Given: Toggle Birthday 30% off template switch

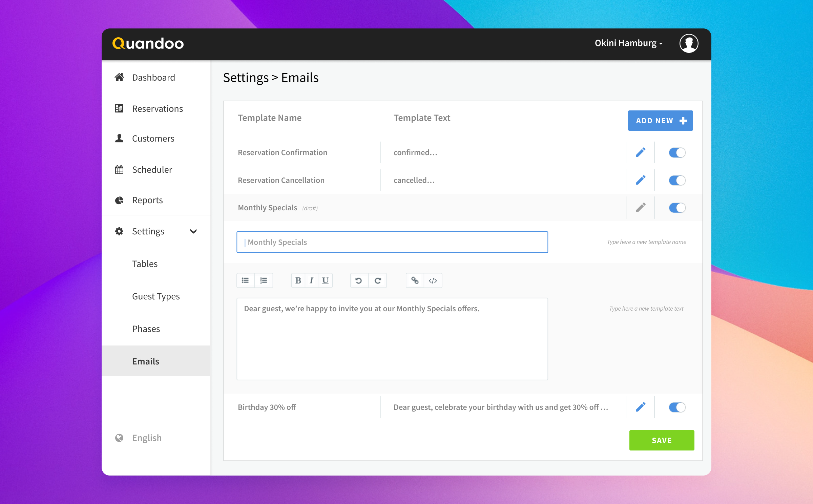Looking at the screenshot, I should click(677, 407).
